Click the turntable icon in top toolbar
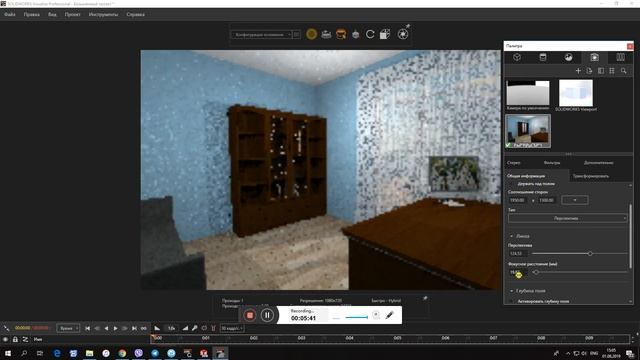 [356, 35]
